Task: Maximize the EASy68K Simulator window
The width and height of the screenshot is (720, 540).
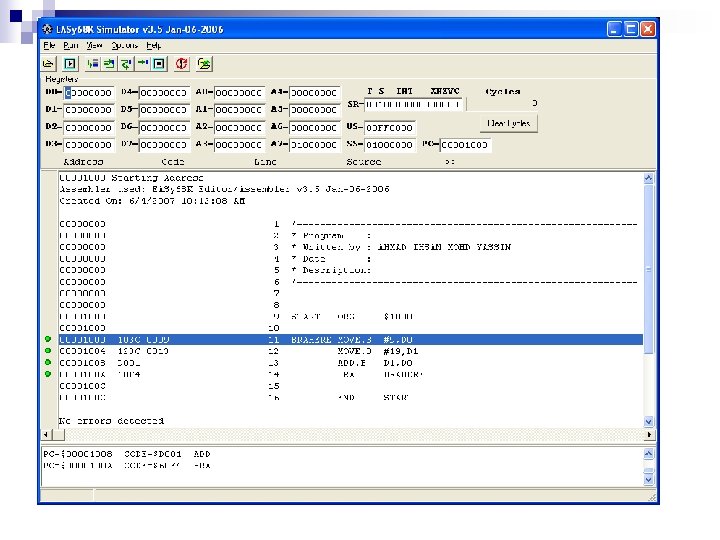Action: click(x=631, y=29)
